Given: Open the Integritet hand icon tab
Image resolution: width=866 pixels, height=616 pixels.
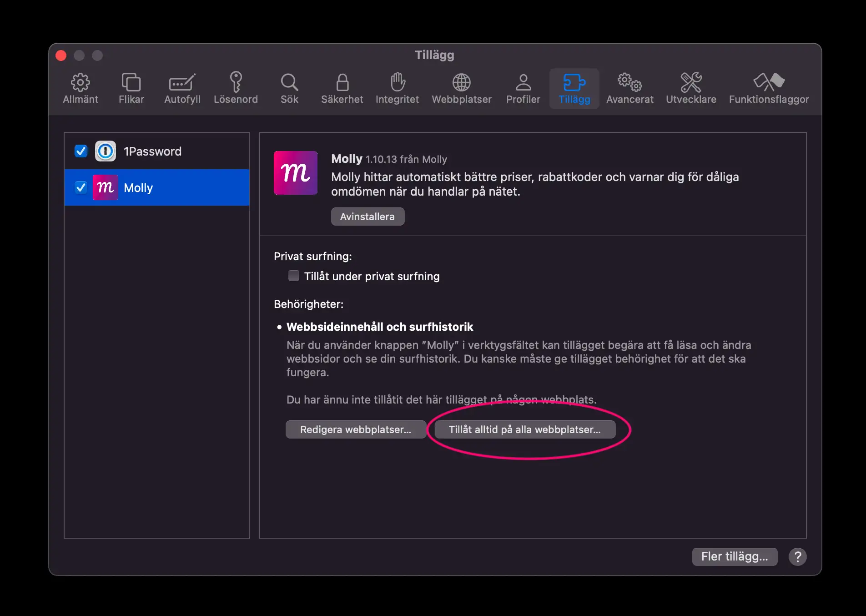Looking at the screenshot, I should [x=397, y=89].
